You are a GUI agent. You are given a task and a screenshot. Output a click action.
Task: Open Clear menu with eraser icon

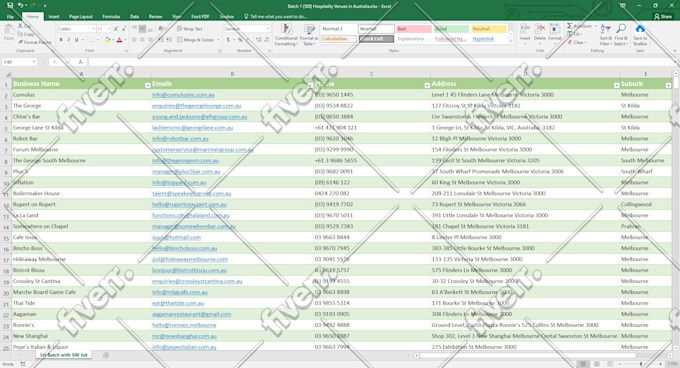(577, 42)
